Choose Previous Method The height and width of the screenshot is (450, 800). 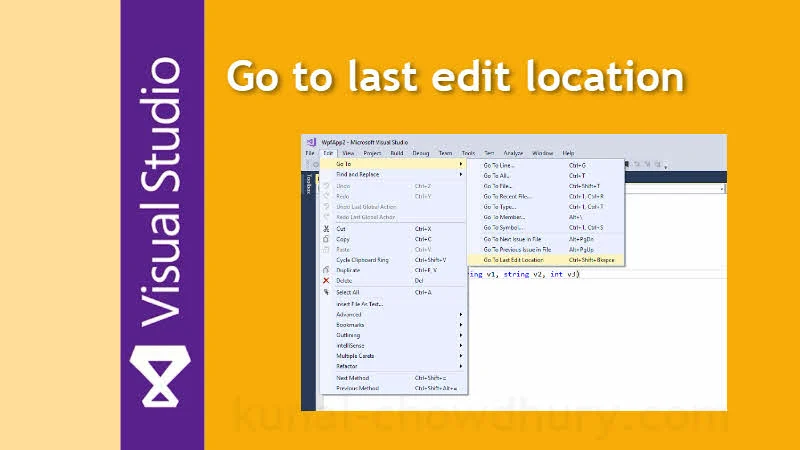click(x=393, y=388)
